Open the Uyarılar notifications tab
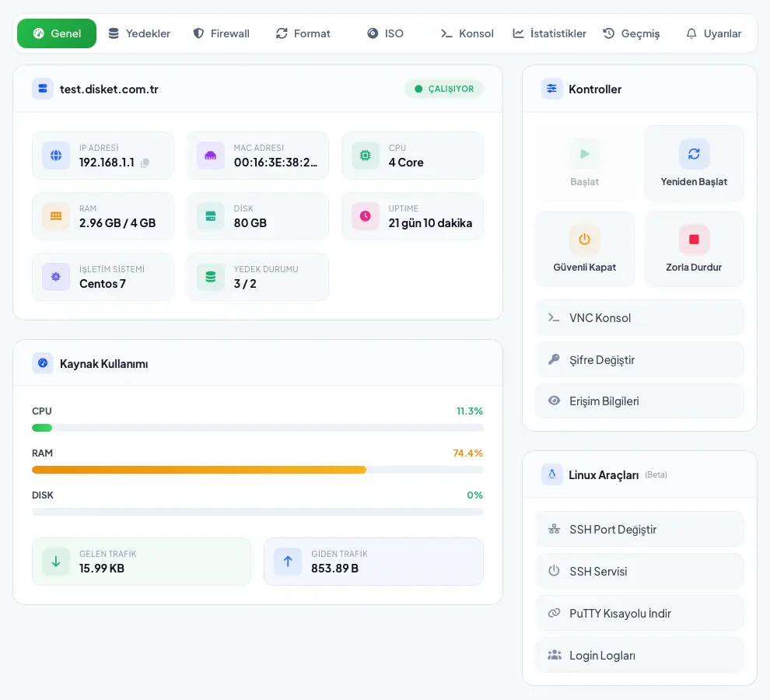Screen dimensions: 770x700 tap(713, 33)
